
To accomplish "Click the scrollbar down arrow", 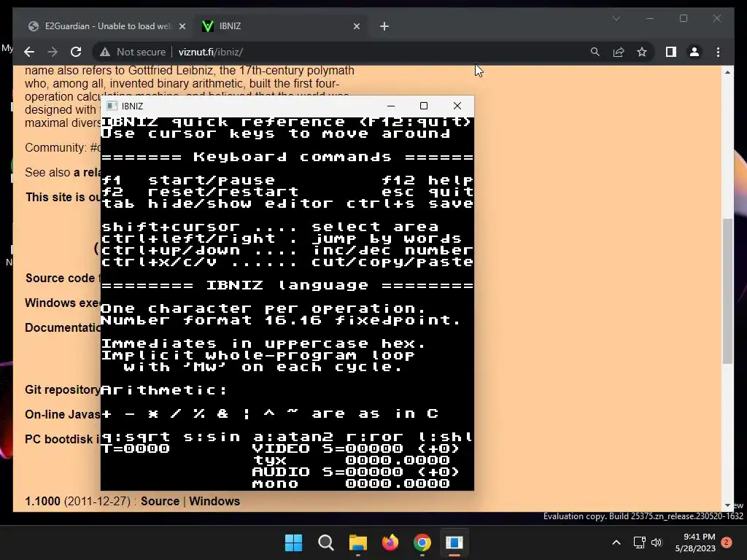I will pos(727,505).
